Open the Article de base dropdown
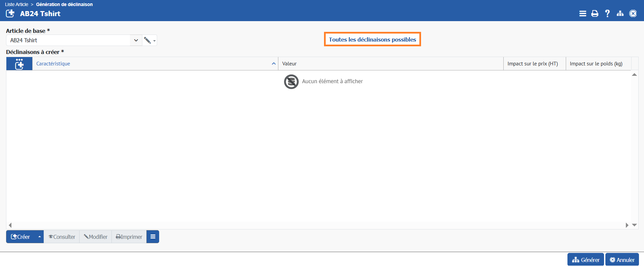 click(136, 40)
